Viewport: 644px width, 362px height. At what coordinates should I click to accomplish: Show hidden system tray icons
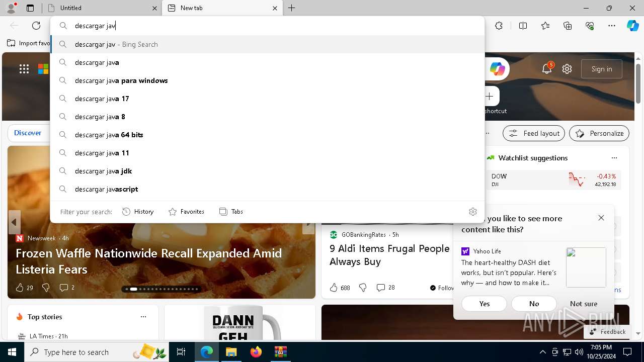(x=542, y=352)
